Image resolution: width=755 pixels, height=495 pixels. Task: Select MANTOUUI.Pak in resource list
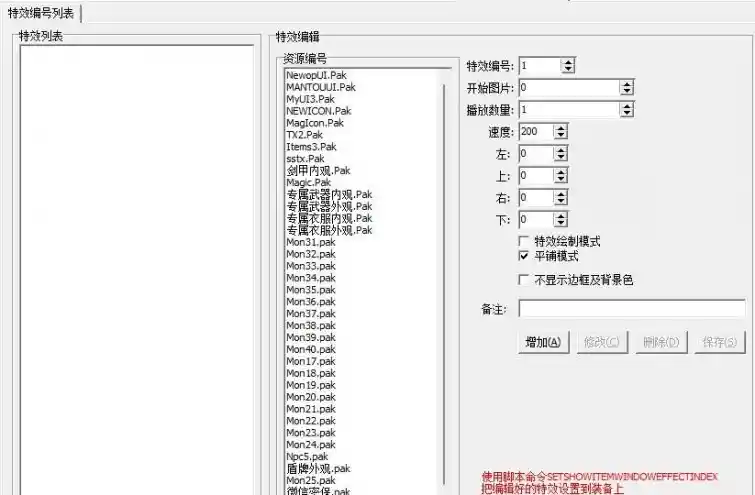pyautogui.click(x=321, y=87)
